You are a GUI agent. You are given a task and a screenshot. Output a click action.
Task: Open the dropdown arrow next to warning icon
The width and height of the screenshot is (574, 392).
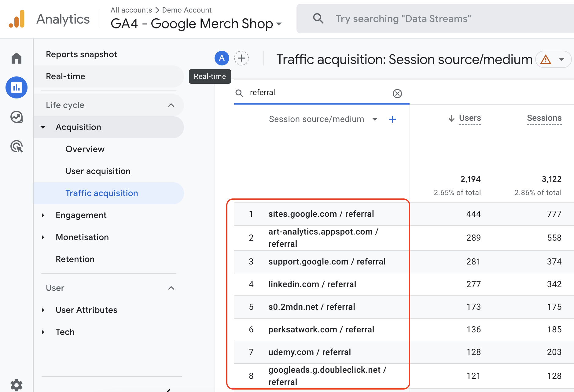(x=562, y=59)
